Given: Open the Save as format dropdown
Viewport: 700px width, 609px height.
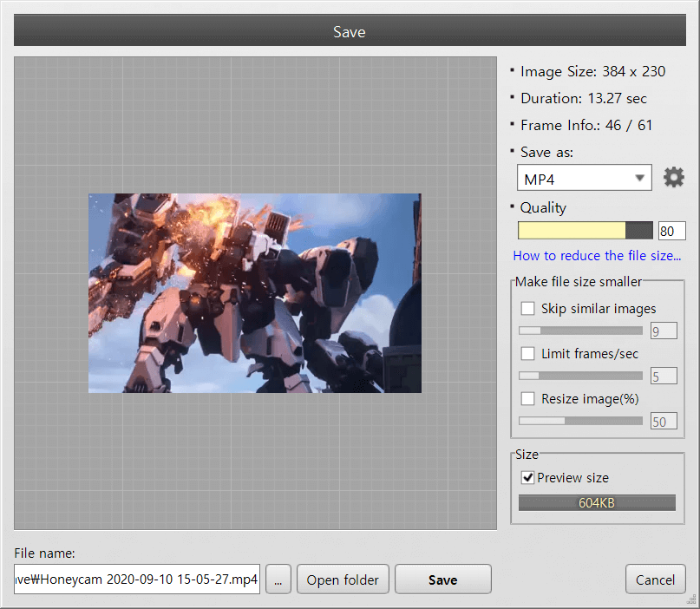Looking at the screenshot, I should pos(584,179).
